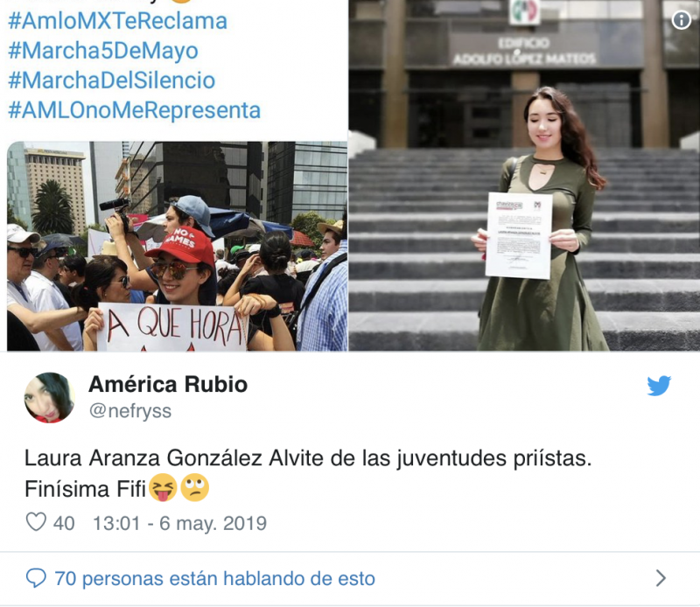This screenshot has width=700, height=607.
Task: Click the tongue-out emoji in tweet
Action: click(163, 488)
